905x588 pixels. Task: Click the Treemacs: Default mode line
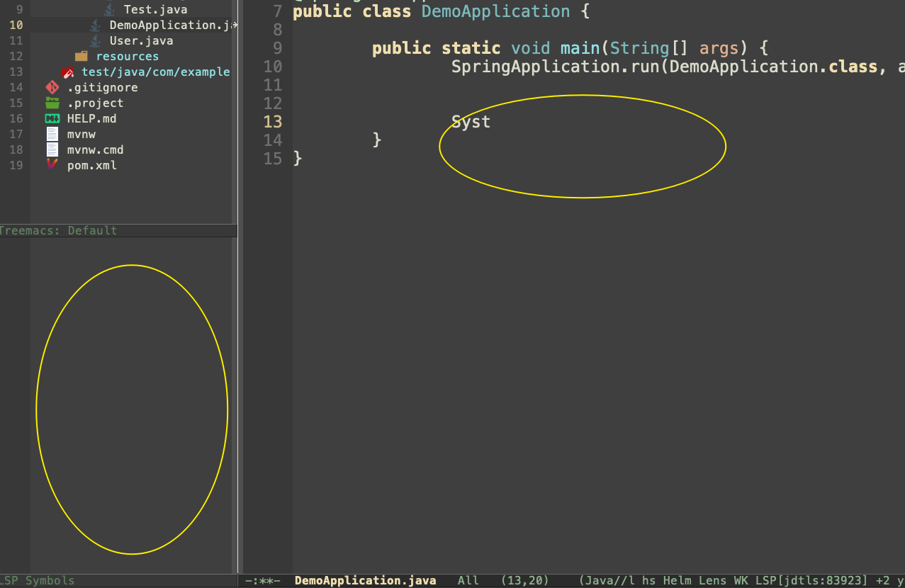(60, 230)
